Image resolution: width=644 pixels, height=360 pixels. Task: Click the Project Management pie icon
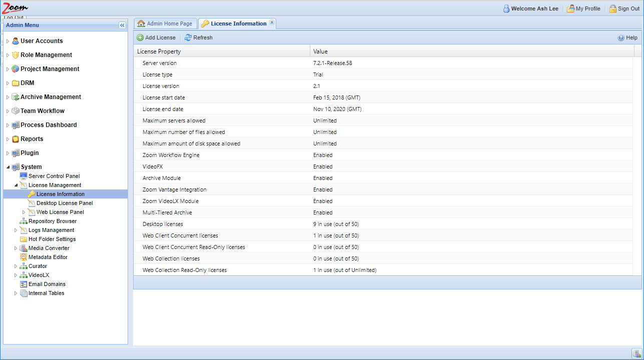[x=16, y=69]
